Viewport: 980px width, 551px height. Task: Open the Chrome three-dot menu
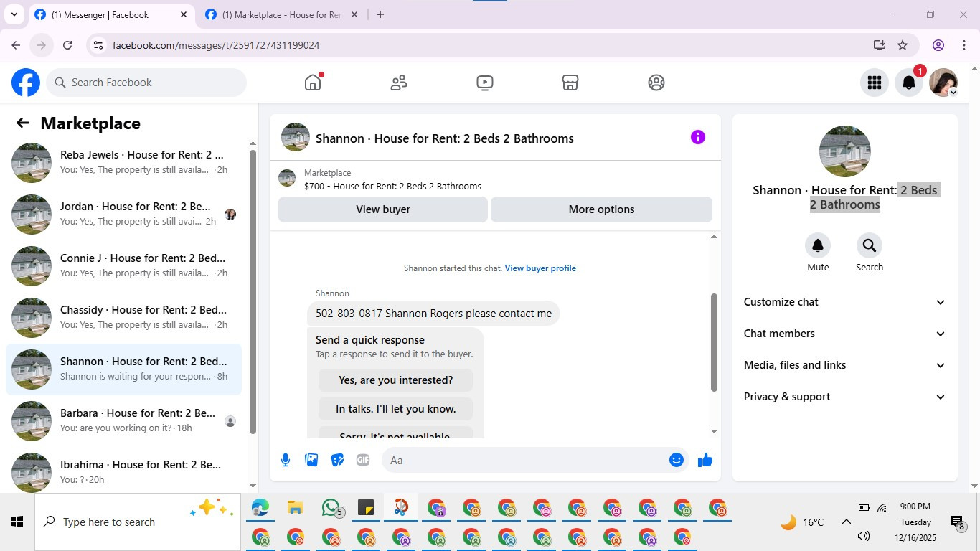pyautogui.click(x=963, y=45)
